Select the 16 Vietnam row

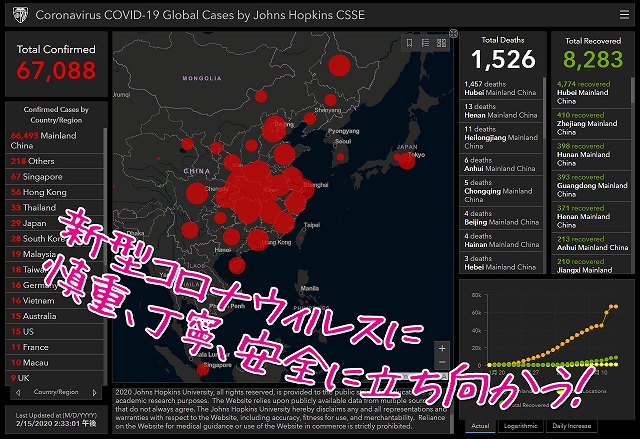[x=54, y=301]
